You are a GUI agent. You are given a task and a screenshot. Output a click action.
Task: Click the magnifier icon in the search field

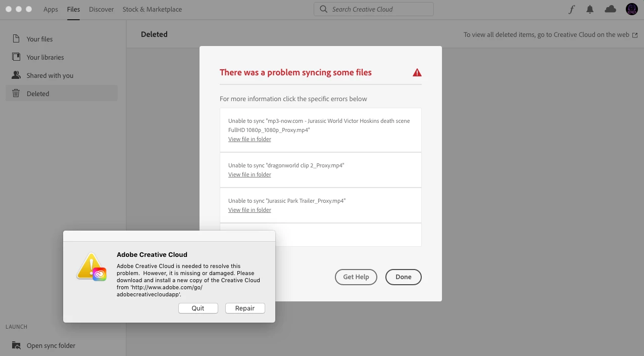[x=324, y=9]
